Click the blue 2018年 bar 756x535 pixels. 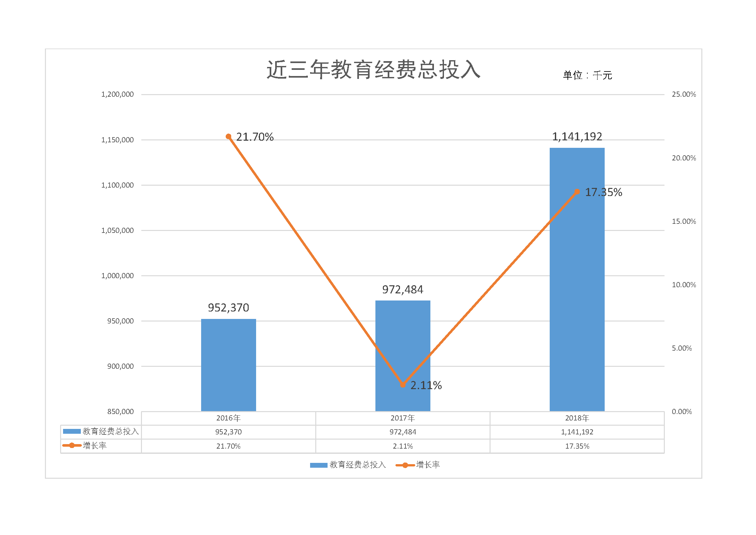(577, 279)
